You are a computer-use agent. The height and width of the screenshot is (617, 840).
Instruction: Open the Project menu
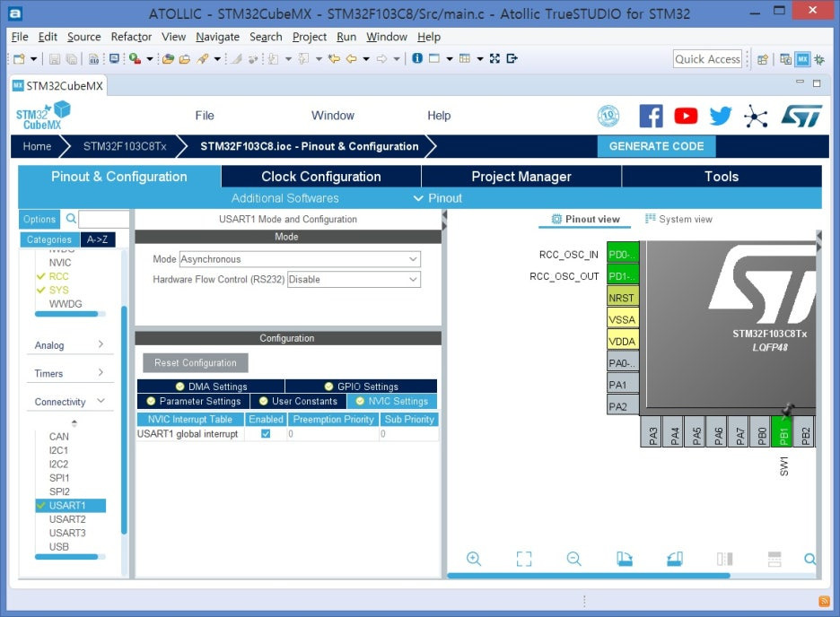pos(309,37)
